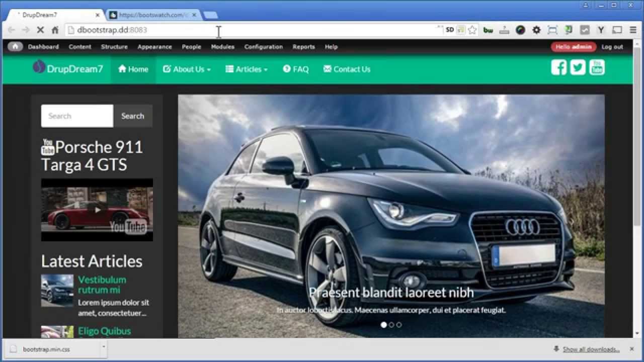644x362 pixels.
Task: Open the Vestibulum rutrum mi article link
Action: [x=102, y=285]
